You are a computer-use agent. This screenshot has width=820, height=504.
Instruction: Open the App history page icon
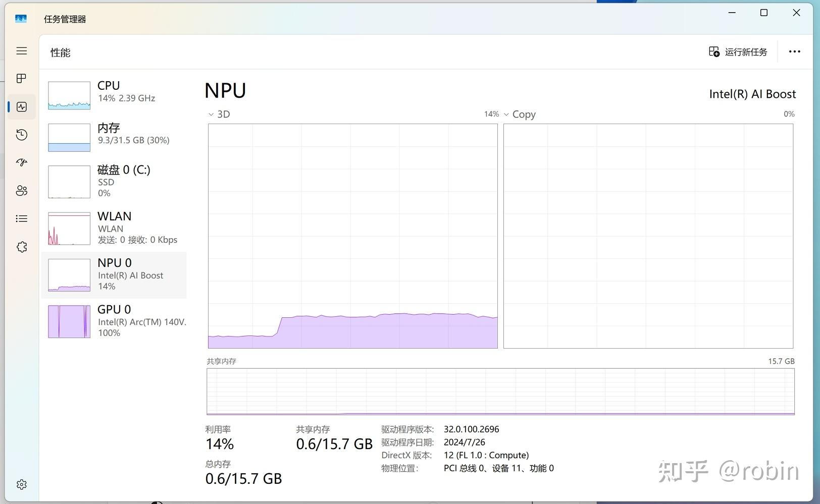pyautogui.click(x=21, y=135)
